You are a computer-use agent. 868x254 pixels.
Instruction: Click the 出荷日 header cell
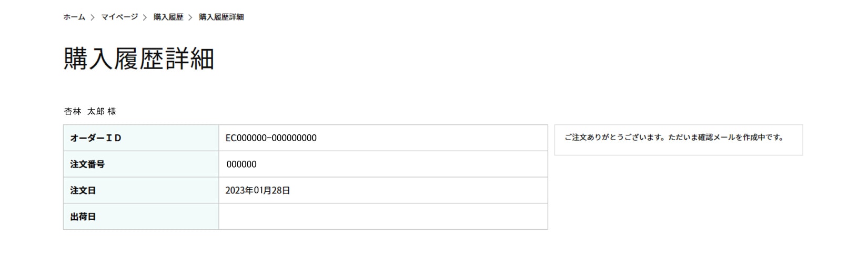click(141, 217)
